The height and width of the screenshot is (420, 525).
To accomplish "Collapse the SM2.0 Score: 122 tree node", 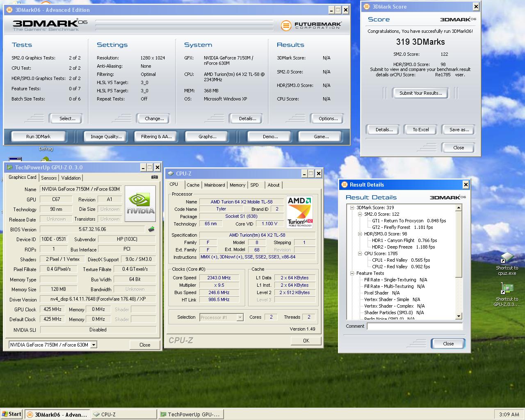I will pyautogui.click(x=360, y=214).
